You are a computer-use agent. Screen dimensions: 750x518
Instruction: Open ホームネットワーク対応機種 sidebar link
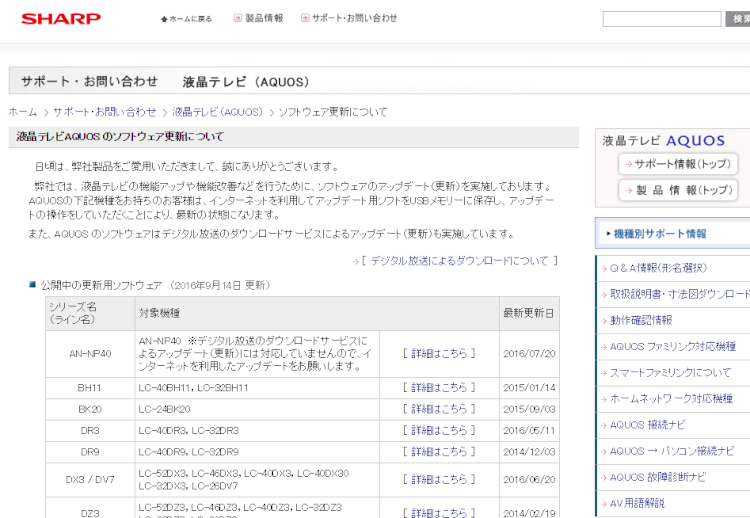tap(671, 398)
